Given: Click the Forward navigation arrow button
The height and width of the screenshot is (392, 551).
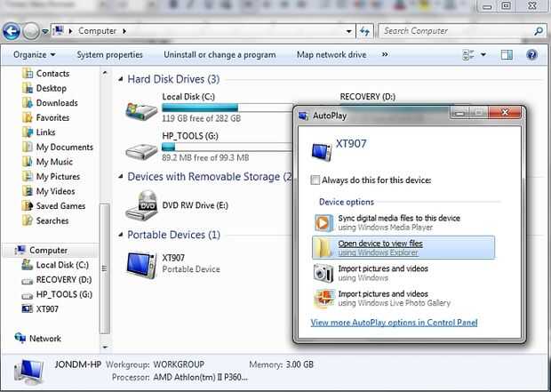Looking at the screenshot, I should 31,31.
